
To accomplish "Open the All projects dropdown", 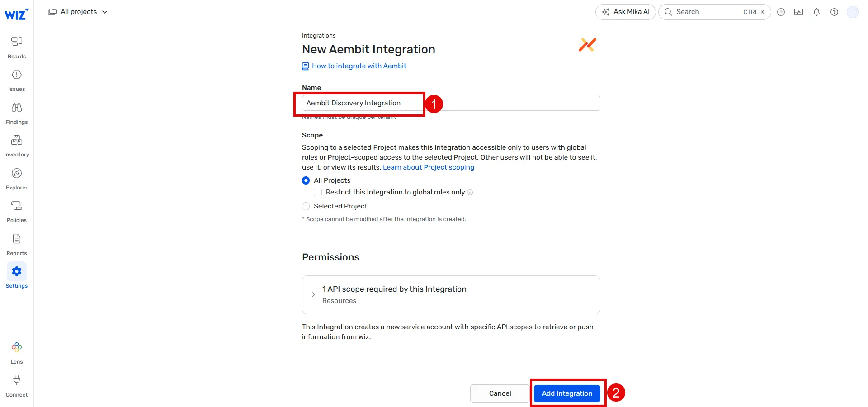I will click(77, 12).
